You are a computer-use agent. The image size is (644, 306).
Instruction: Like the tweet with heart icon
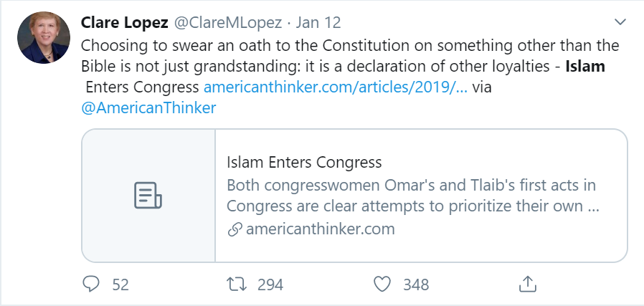coord(383,285)
